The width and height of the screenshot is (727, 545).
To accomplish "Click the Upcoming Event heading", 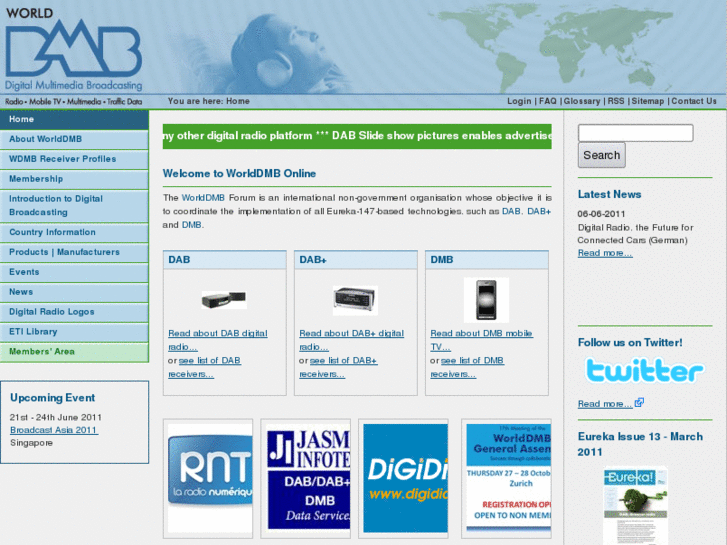I will [x=52, y=398].
